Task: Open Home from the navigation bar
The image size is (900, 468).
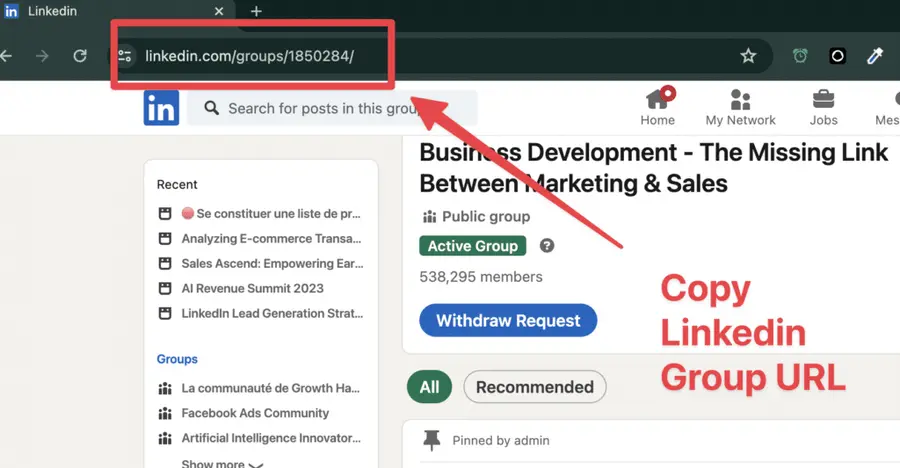Action: [657, 107]
